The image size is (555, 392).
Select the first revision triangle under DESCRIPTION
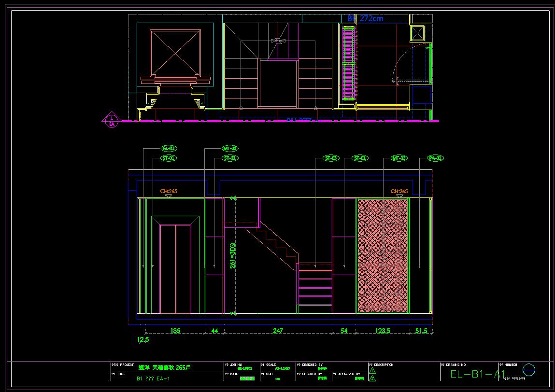point(372,371)
